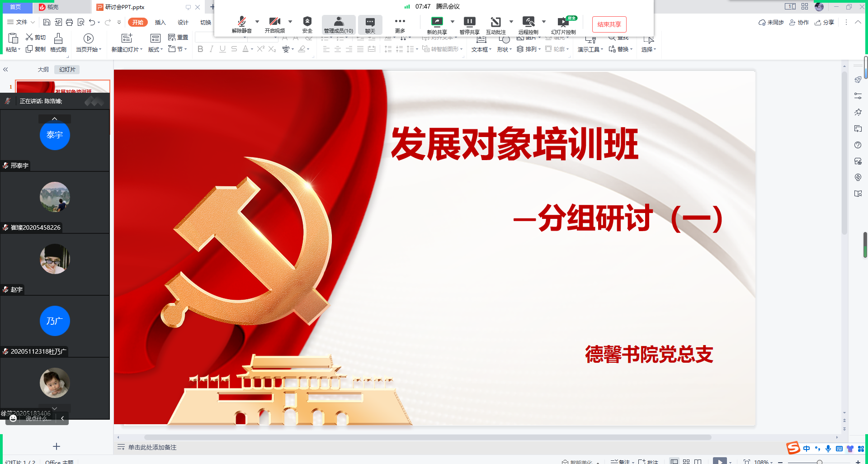
Task: Expand microphone audio options arrow
Action: [x=257, y=21]
